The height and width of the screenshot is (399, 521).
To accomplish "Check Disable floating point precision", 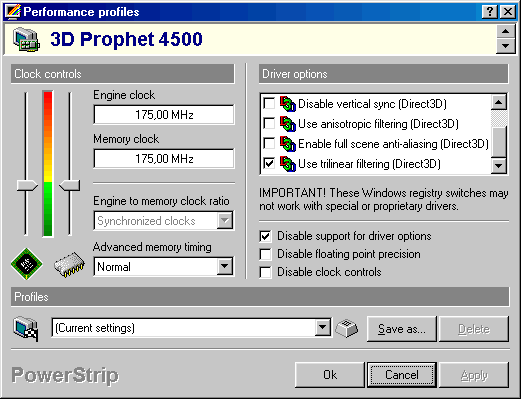I will pyautogui.click(x=265, y=254).
